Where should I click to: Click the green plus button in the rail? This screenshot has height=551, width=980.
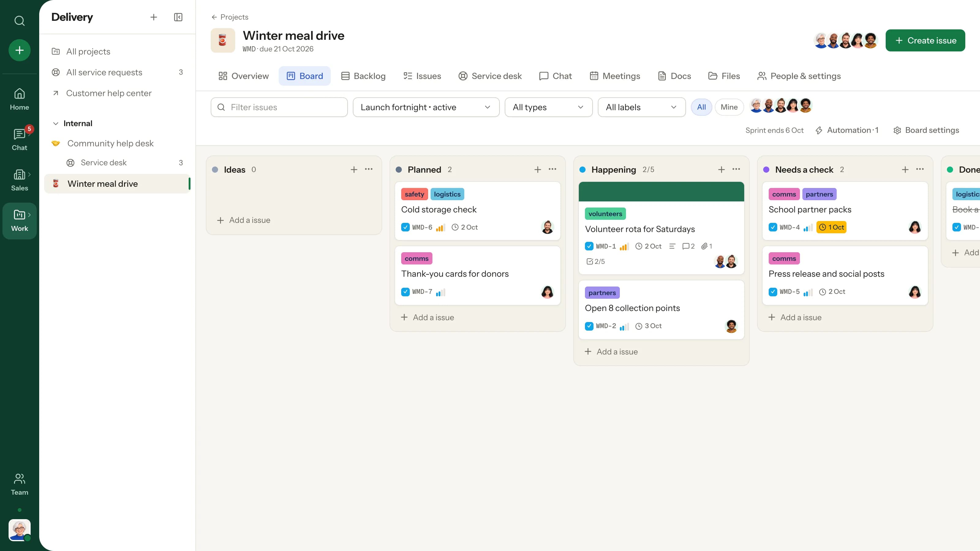19,50
